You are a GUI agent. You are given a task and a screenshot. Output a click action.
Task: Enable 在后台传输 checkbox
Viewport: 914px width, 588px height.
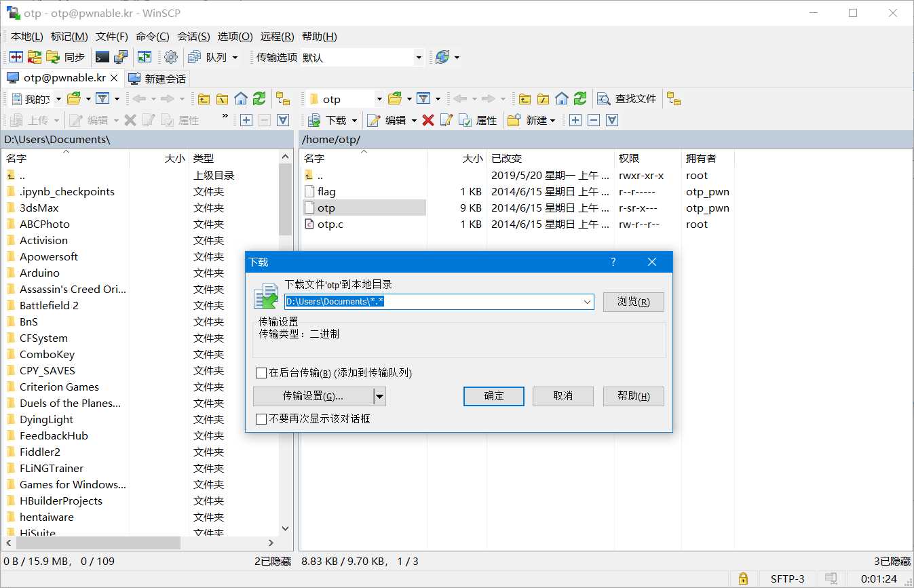click(x=261, y=373)
